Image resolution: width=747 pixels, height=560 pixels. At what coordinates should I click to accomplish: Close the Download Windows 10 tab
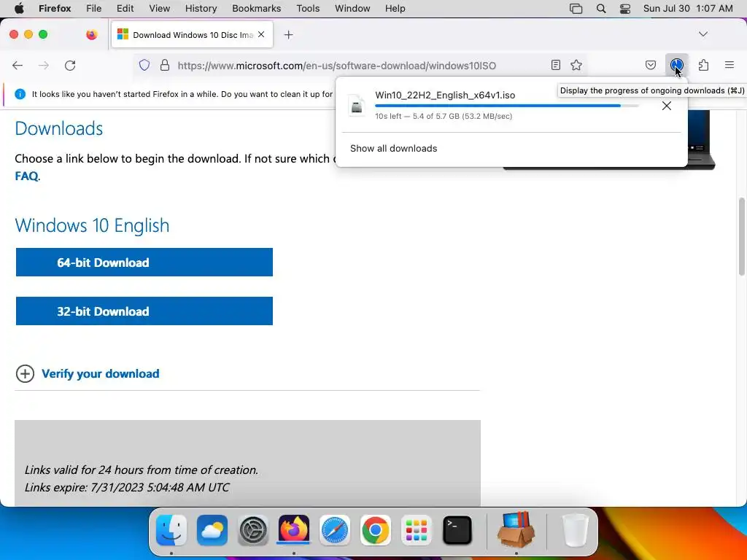(x=261, y=34)
